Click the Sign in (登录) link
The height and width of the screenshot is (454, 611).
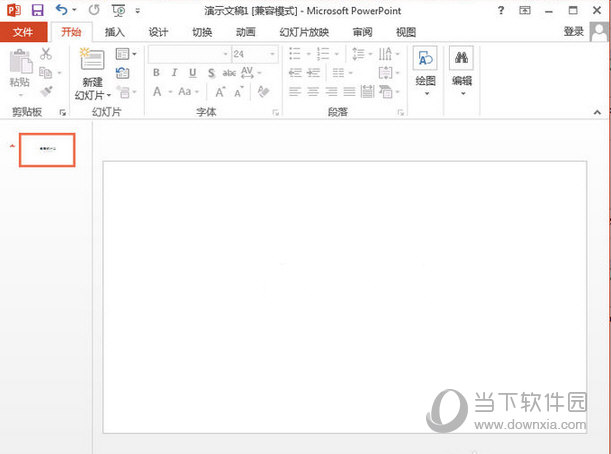tap(573, 32)
